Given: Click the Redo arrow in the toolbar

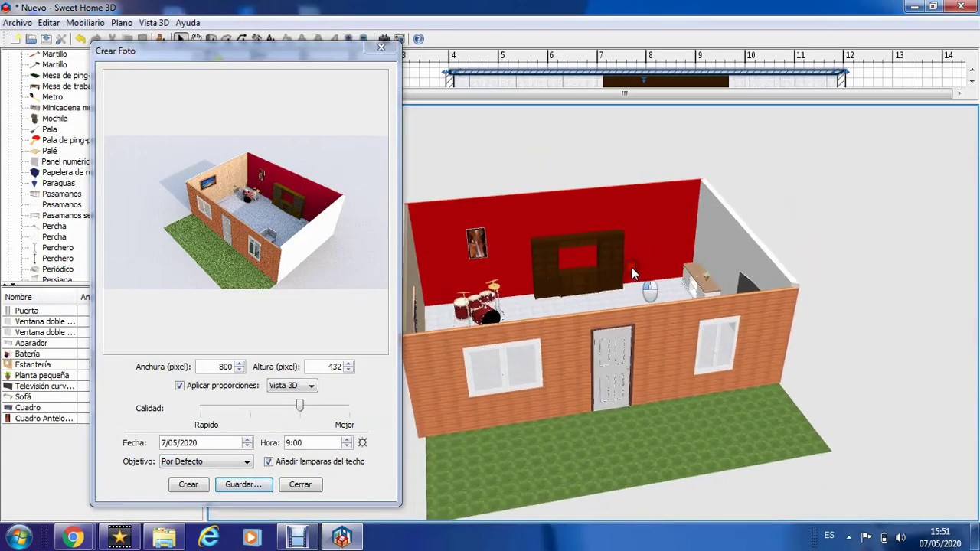Looking at the screenshot, I should click(x=96, y=38).
